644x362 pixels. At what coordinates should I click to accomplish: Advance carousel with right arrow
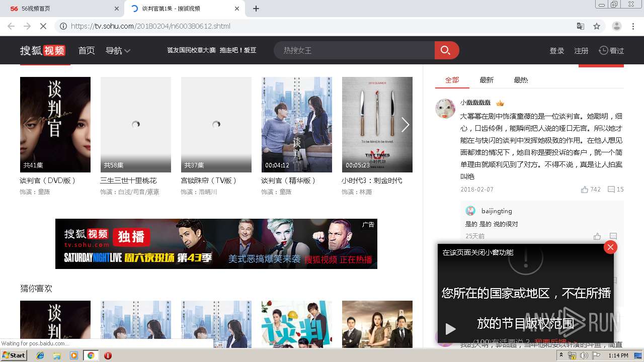405,125
